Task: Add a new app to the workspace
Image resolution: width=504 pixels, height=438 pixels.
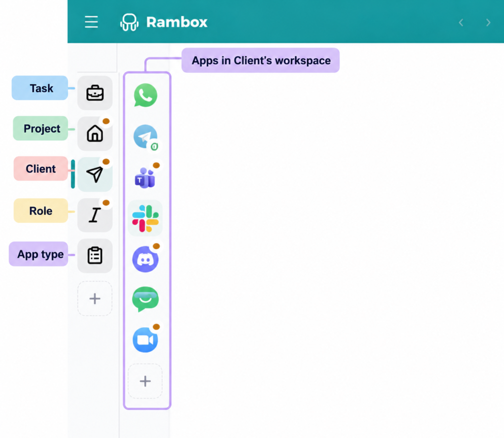Action: [x=145, y=381]
